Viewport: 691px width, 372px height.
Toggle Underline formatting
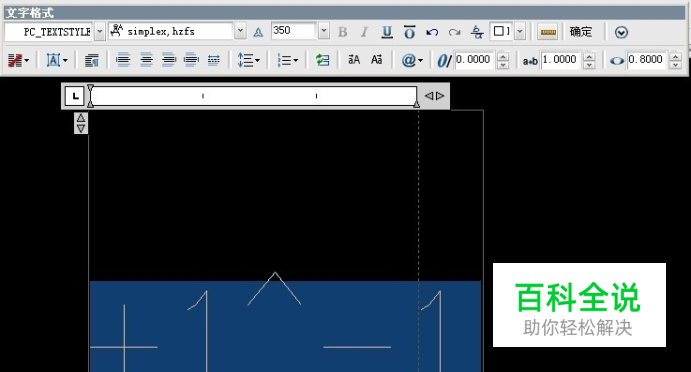(387, 32)
